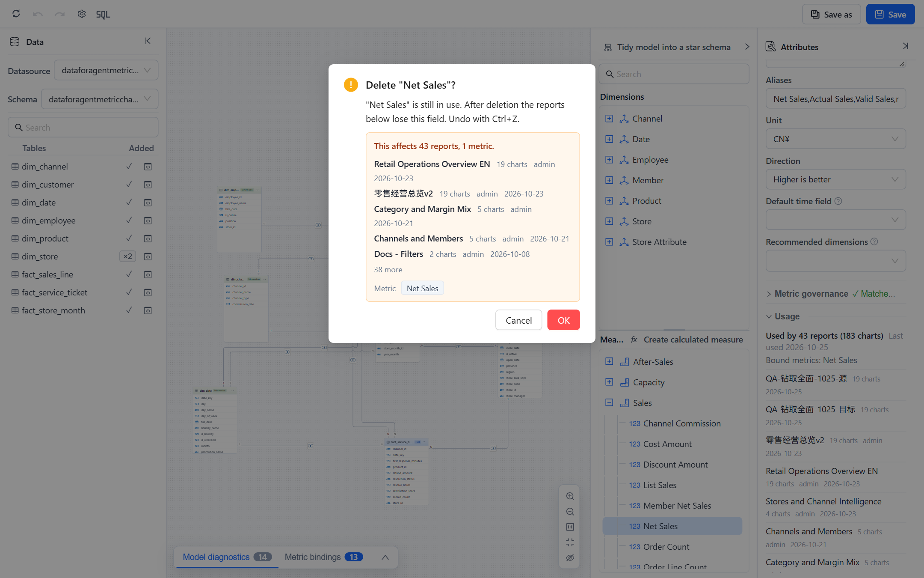924x578 pixels.
Task: Click the collapse view canvas icon
Action: [x=570, y=542]
